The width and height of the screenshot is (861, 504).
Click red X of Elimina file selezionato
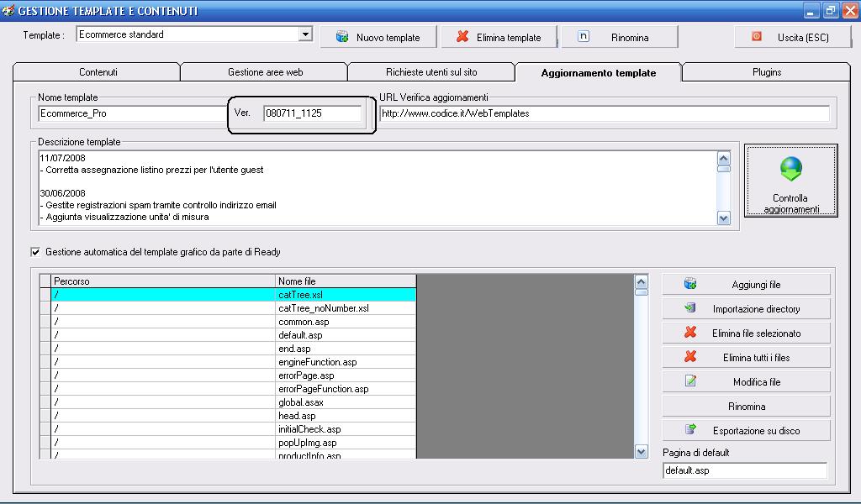click(690, 332)
